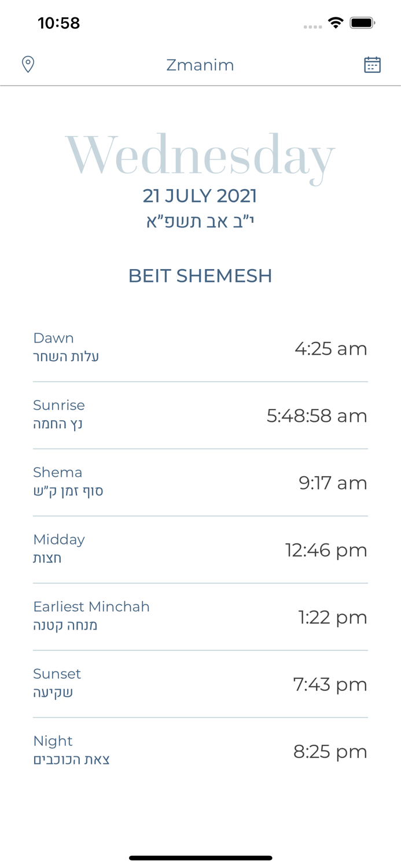Tap the home indicator bar
This screenshot has width=401, height=868.
point(200,858)
